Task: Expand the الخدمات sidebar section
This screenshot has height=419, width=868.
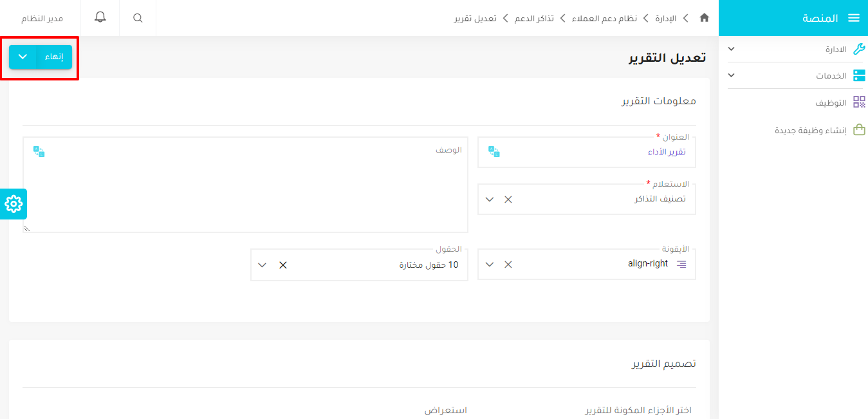Action: tap(731, 75)
